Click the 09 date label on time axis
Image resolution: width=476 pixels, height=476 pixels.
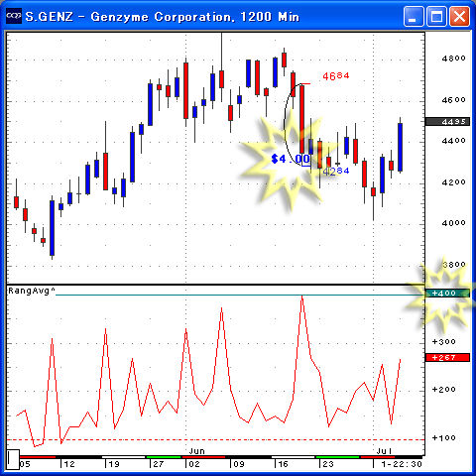(239, 464)
